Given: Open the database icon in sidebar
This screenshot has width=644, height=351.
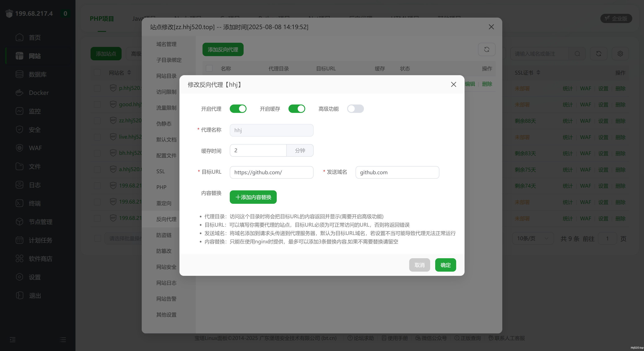Looking at the screenshot, I should click(19, 74).
